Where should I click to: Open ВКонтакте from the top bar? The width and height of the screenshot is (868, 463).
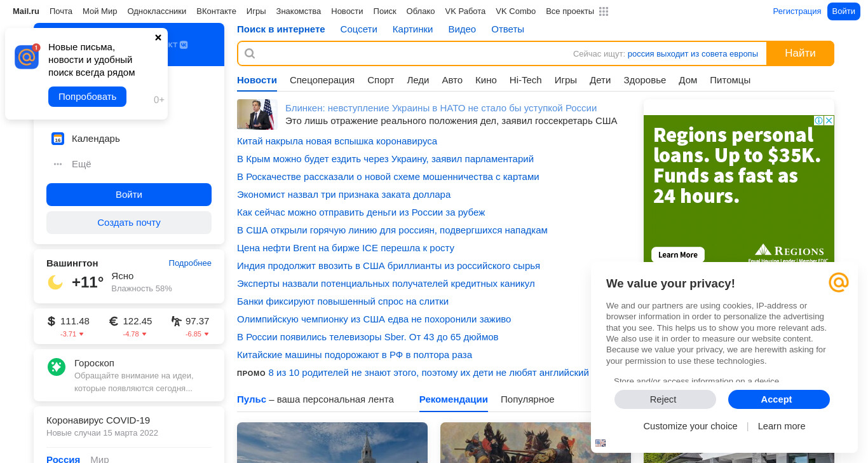pyautogui.click(x=216, y=11)
